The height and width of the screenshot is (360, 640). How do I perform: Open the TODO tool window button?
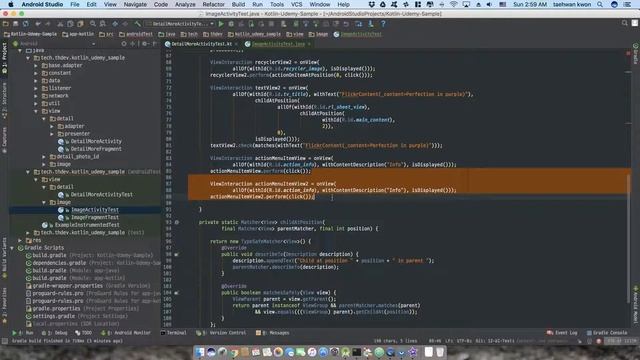84,333
